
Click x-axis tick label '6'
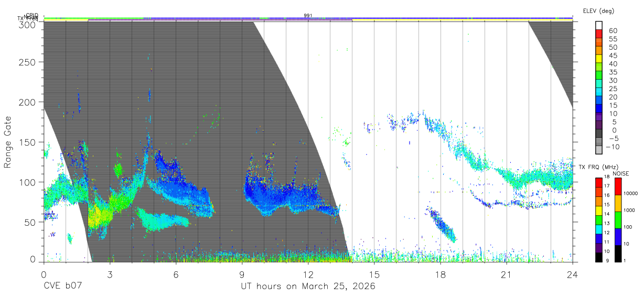coord(176,274)
